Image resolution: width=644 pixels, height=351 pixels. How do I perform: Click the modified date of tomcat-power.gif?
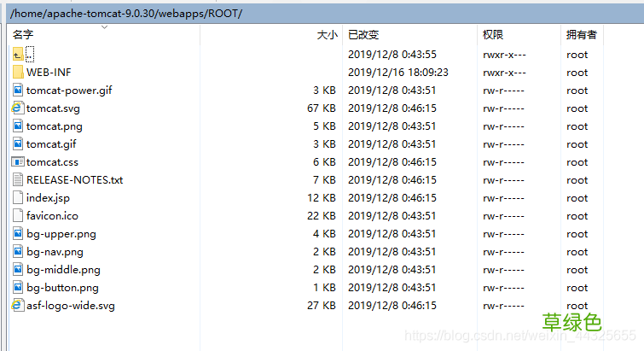coord(392,91)
